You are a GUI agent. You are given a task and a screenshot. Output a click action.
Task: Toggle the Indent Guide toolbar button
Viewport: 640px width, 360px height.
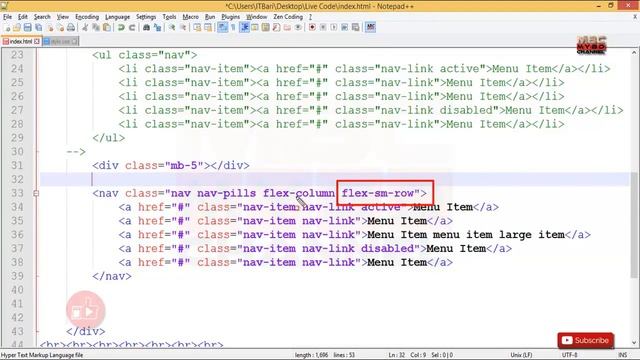[244, 27]
